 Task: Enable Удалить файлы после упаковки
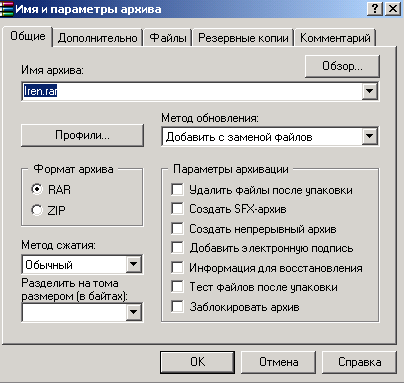[177, 189]
